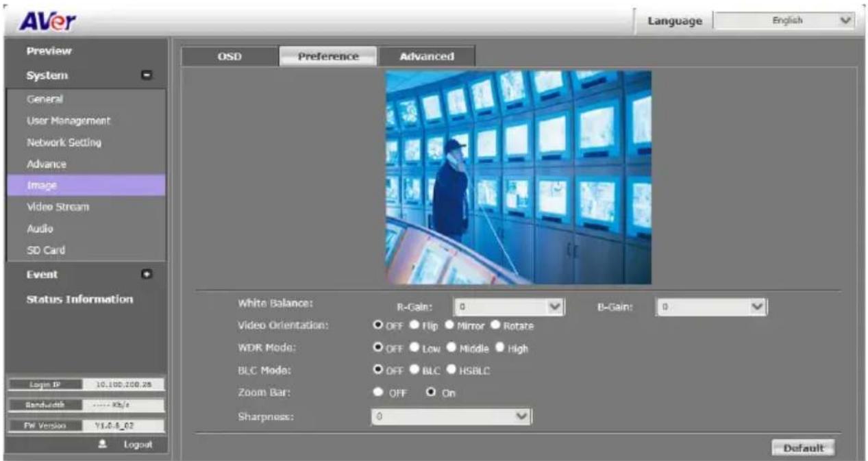Set WDR Mode to Low

pos(414,348)
